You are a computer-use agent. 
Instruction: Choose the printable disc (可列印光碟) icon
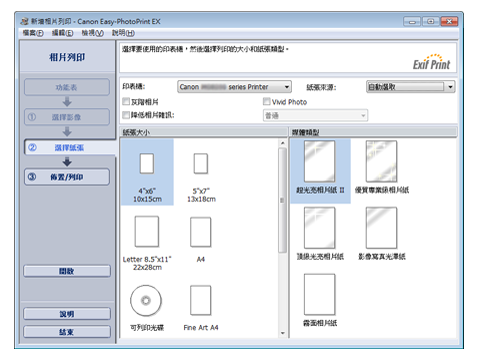tap(146, 300)
